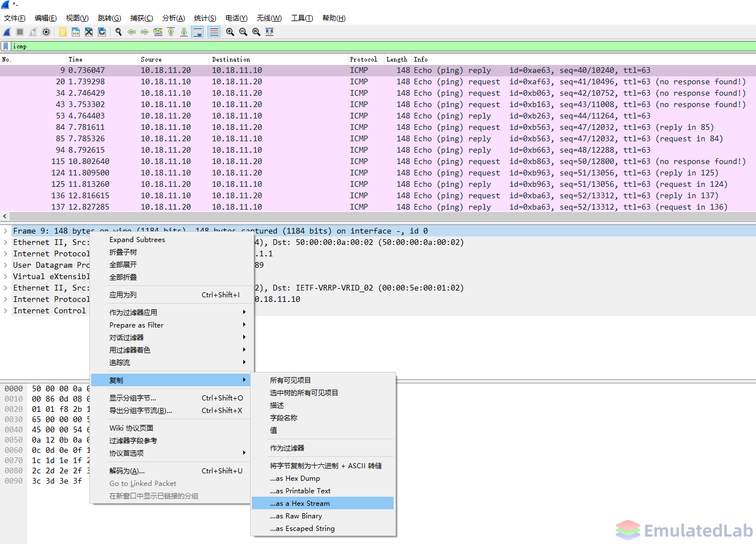The height and width of the screenshot is (544, 756).
Task: Choose 全部展开 in context menu
Action: pyautogui.click(x=171, y=264)
